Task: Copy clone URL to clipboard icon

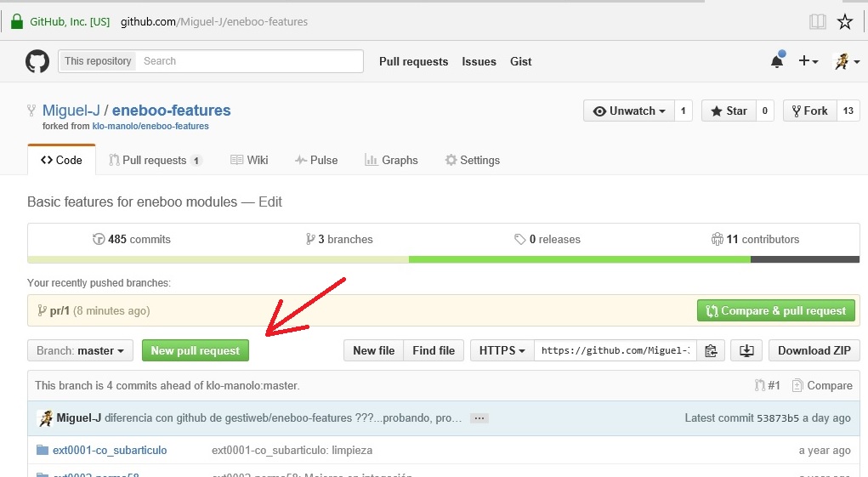Action: (711, 351)
